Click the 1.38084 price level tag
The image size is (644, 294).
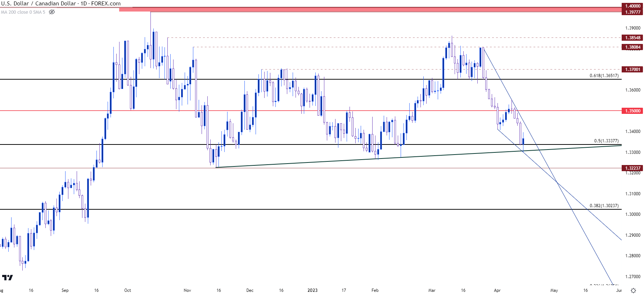632,47
